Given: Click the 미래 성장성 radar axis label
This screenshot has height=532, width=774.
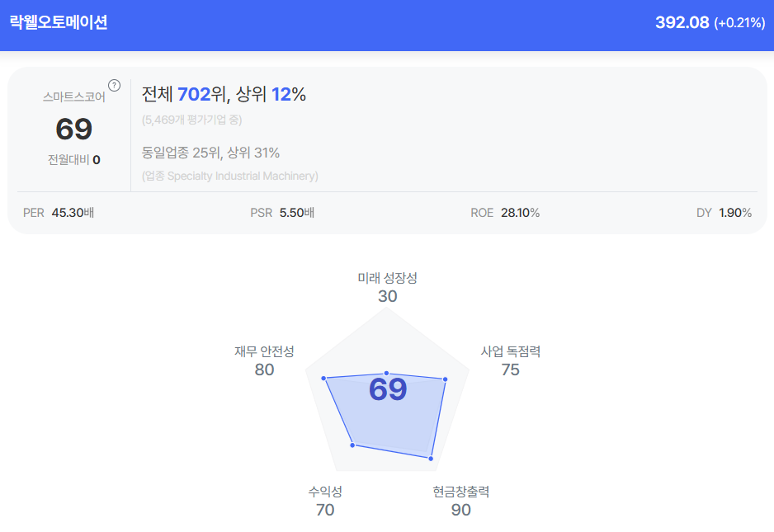Looking at the screenshot, I should pyautogui.click(x=387, y=278).
